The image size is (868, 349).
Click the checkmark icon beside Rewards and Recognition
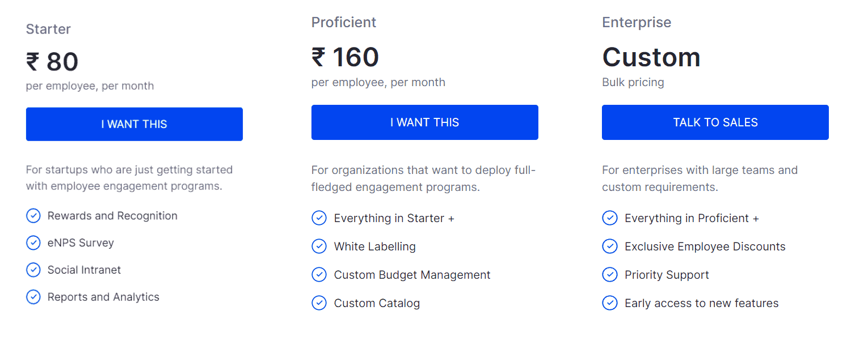[x=33, y=215]
